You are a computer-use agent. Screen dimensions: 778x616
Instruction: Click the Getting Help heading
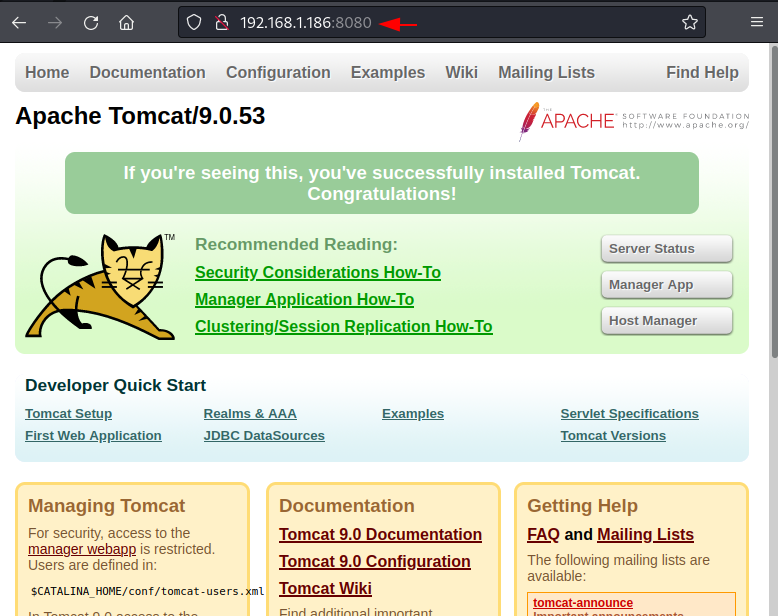pos(582,506)
